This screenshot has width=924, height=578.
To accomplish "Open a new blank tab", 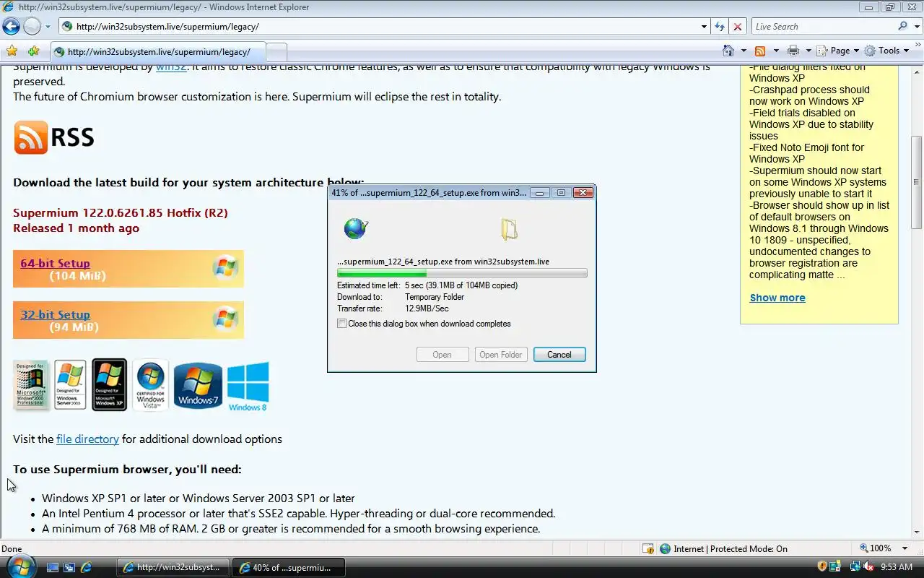I will coord(276,51).
